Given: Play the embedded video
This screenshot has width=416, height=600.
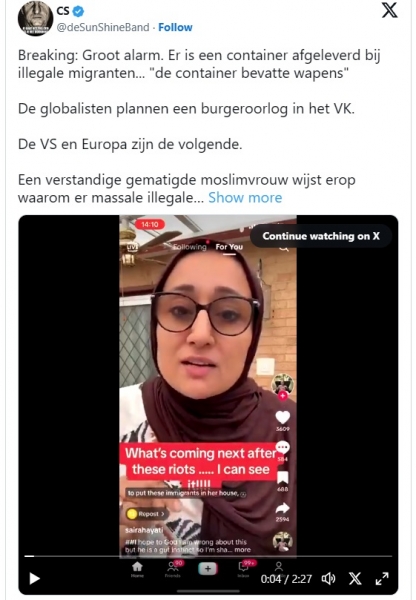Looking at the screenshot, I should click(x=34, y=579).
